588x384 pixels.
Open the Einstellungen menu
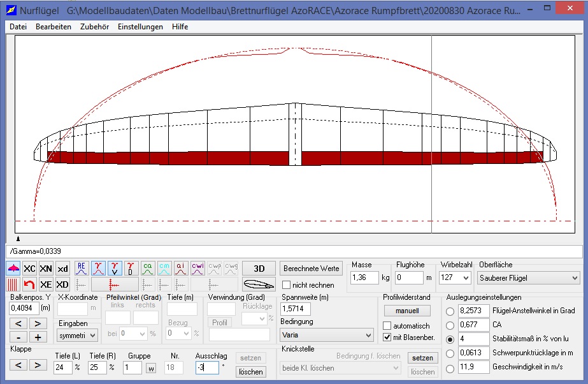point(140,27)
